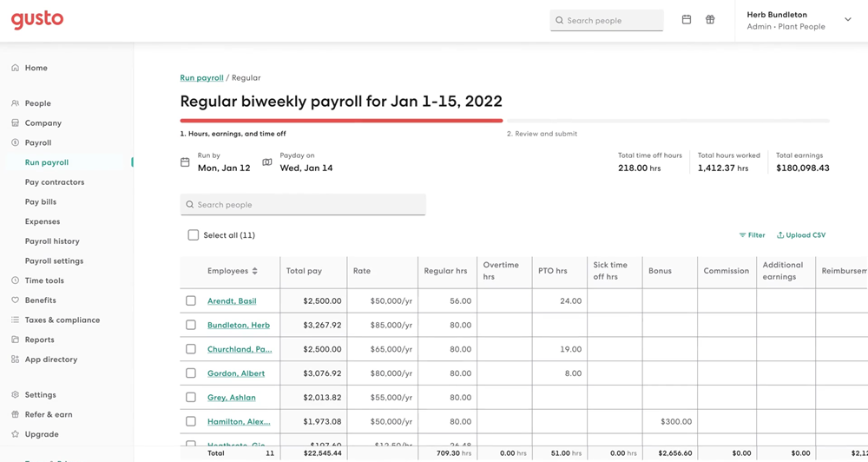Click the Home house icon in sidebar
The height and width of the screenshot is (462, 868).
[16, 68]
